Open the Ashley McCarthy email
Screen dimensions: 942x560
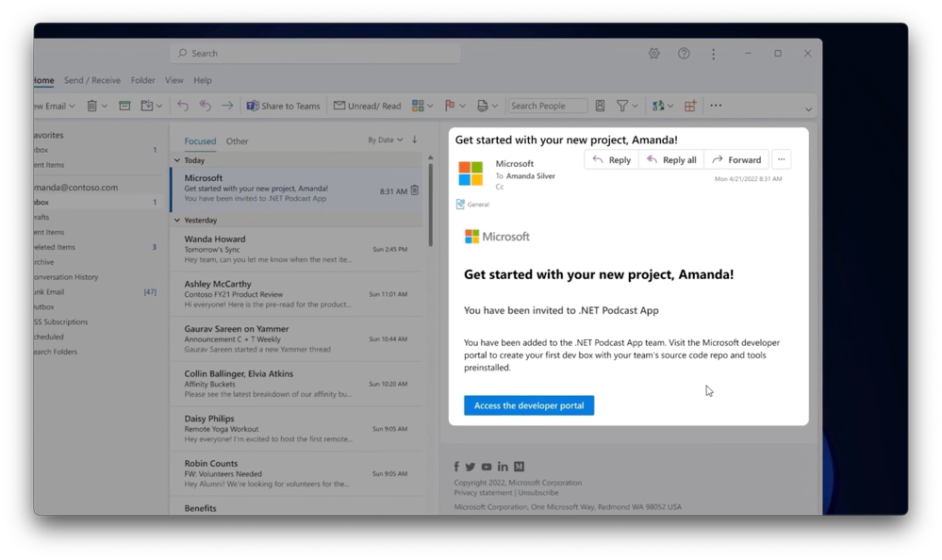pyautogui.click(x=296, y=294)
